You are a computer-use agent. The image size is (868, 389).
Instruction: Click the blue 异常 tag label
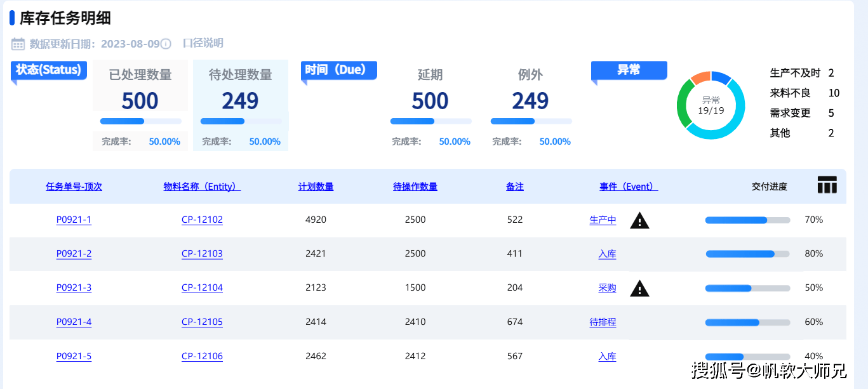pos(629,70)
